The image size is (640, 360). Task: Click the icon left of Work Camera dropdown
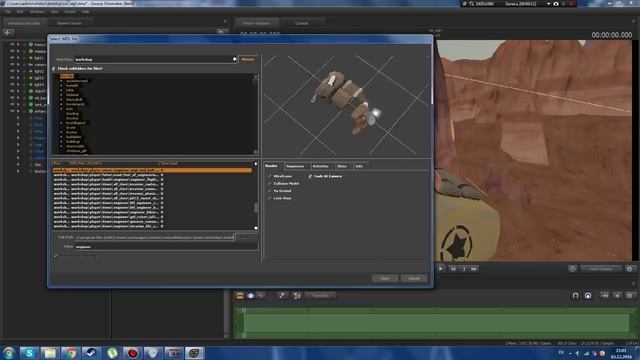572,269
